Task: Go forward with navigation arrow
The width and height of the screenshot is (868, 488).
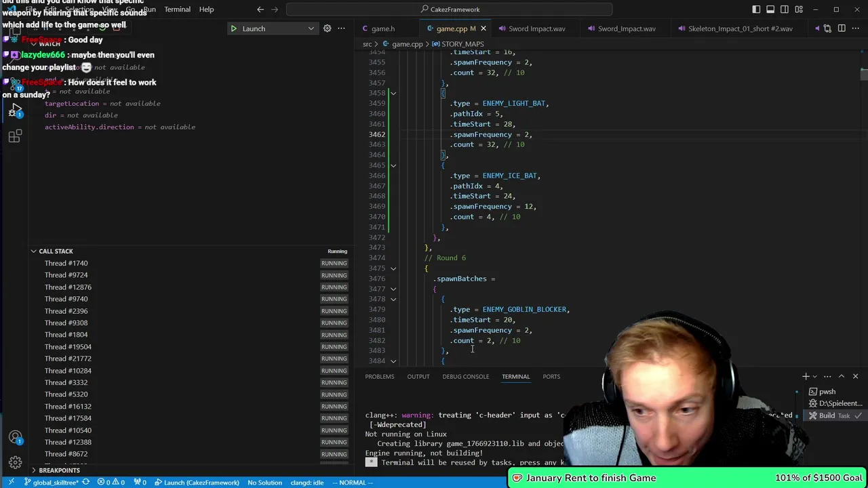Action: tap(275, 9)
